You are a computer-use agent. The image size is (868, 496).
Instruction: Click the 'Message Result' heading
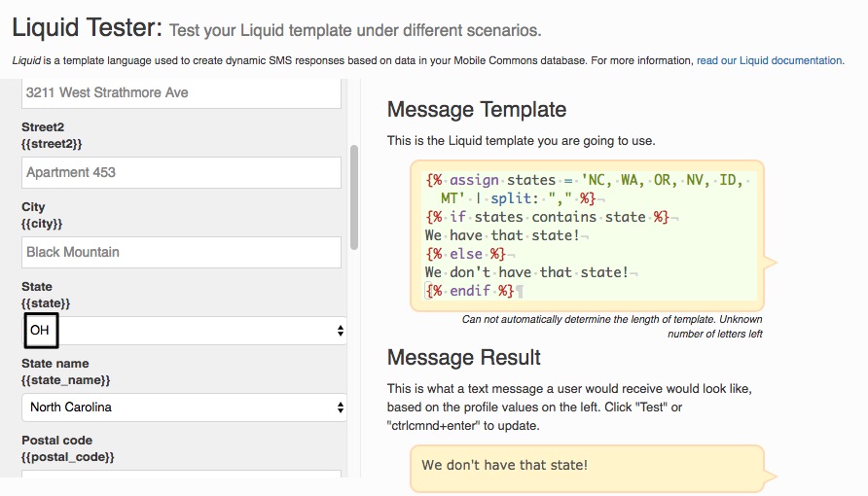464,357
